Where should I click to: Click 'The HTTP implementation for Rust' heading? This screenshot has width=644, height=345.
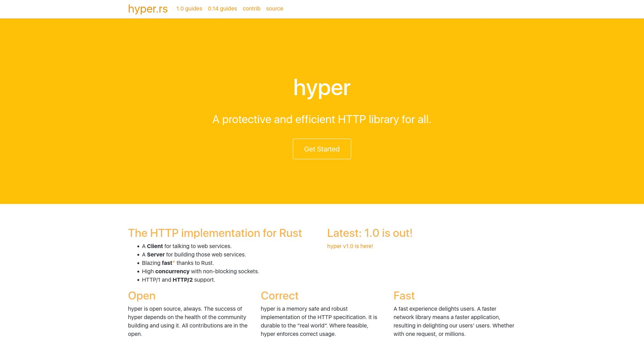tap(215, 233)
